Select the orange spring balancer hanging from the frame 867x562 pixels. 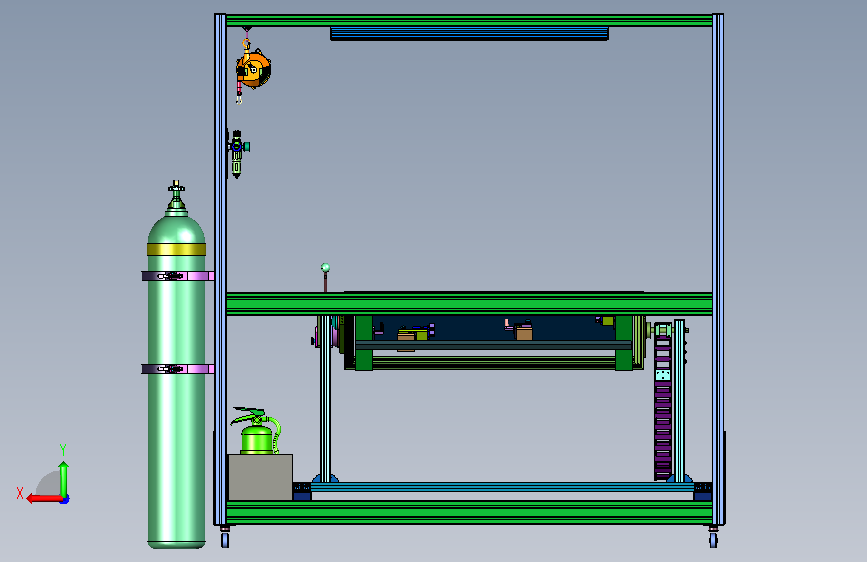[253, 69]
